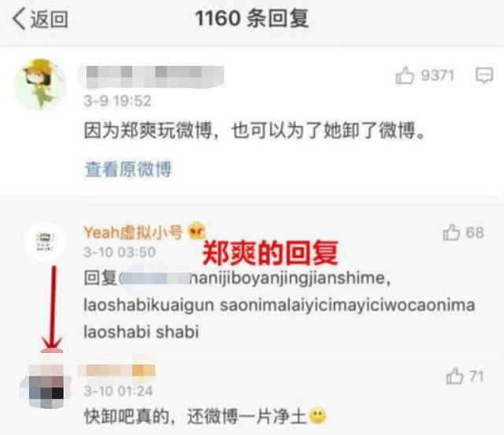Tap the back chevron arrow icon
The height and width of the screenshot is (435, 504).
click(19, 19)
